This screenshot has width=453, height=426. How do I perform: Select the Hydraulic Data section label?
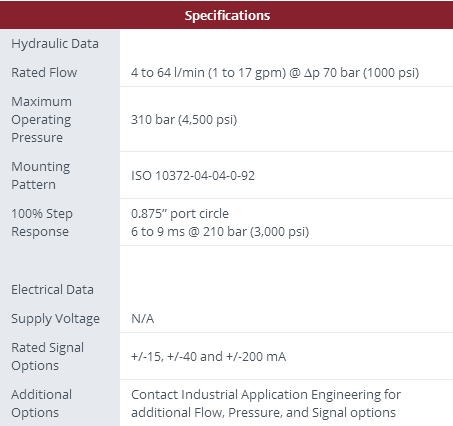[x=55, y=44]
